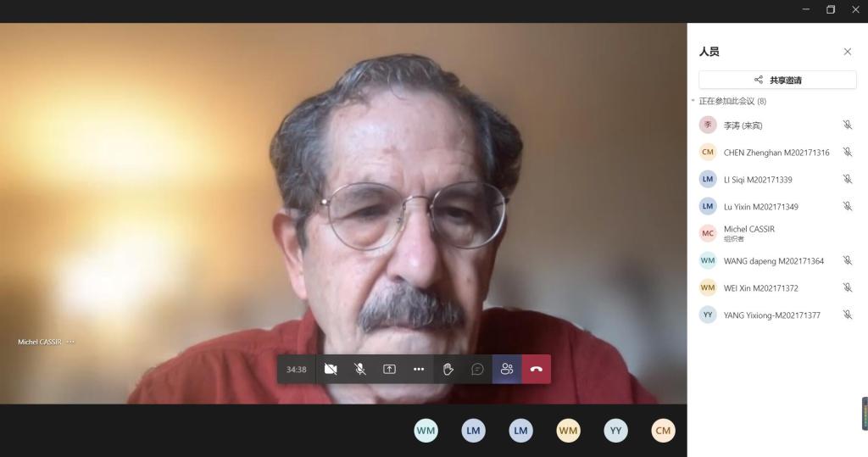The width and height of the screenshot is (868, 457).
Task: Click the muted mic icon beside 李涛
Action: click(x=847, y=125)
